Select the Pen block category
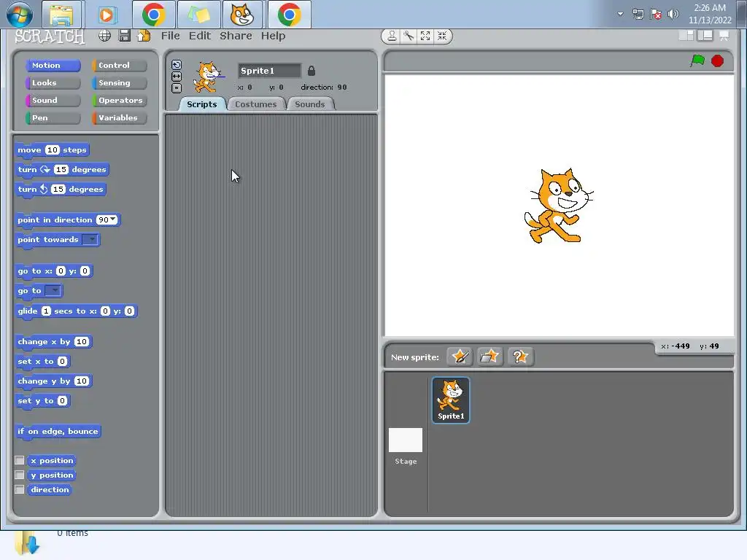Viewport: 747px width, 560px height. point(53,118)
